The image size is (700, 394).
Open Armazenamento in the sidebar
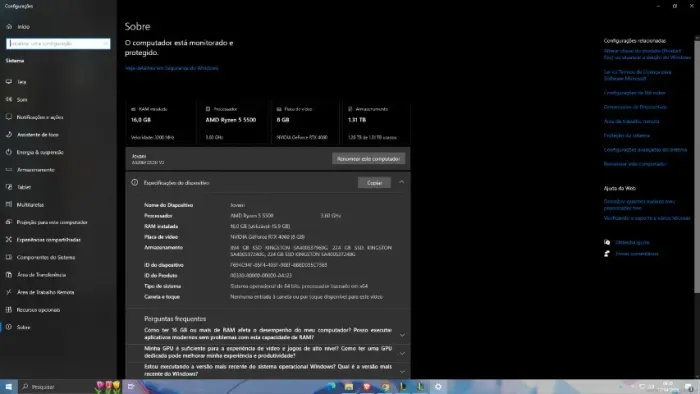tap(30, 170)
